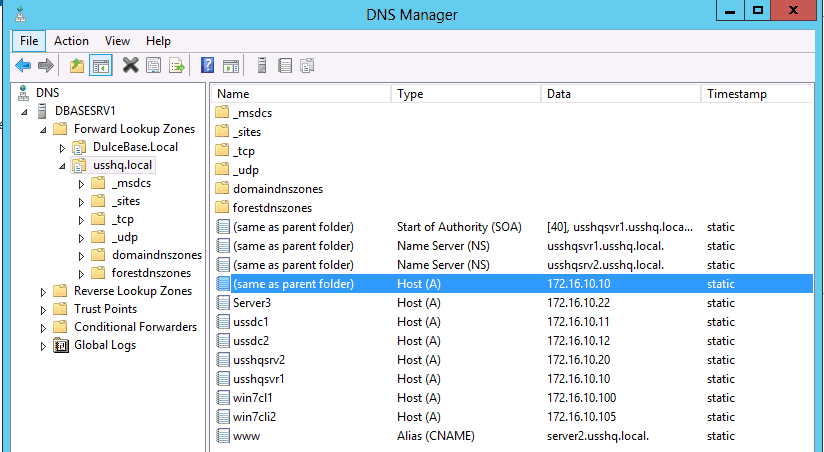Sort by the Name column header
Image resolution: width=824 pixels, height=452 pixels.
pos(302,94)
